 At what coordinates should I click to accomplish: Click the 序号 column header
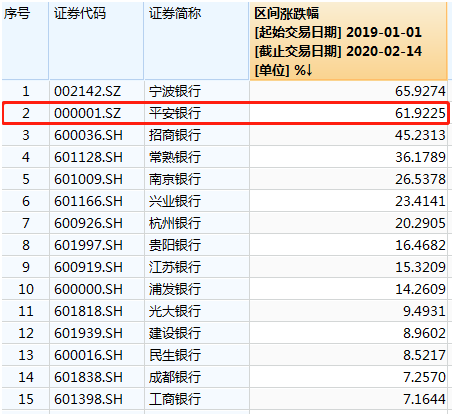pos(25,41)
